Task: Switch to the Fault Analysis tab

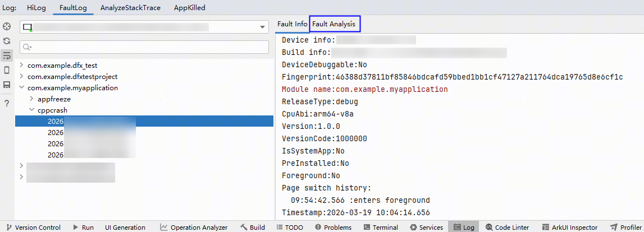Action: [334, 24]
